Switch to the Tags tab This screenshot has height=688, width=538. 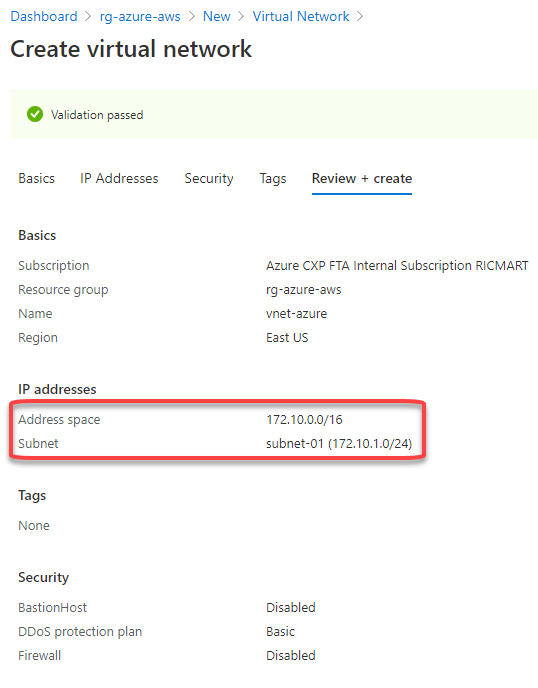pyautogui.click(x=273, y=179)
